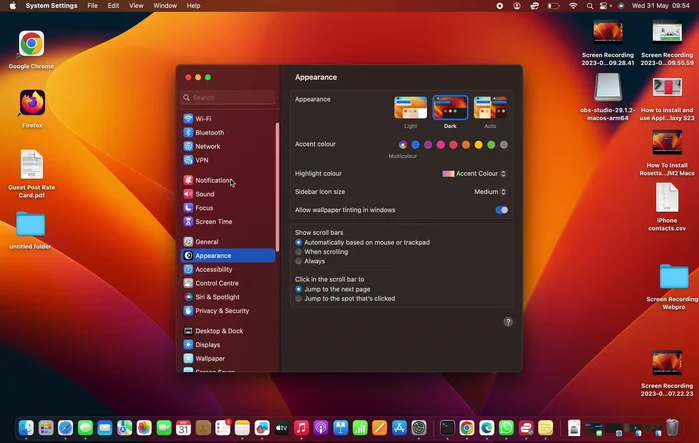Go to Siri & Spotlight settings
The image size is (699, 443).
pos(217,297)
